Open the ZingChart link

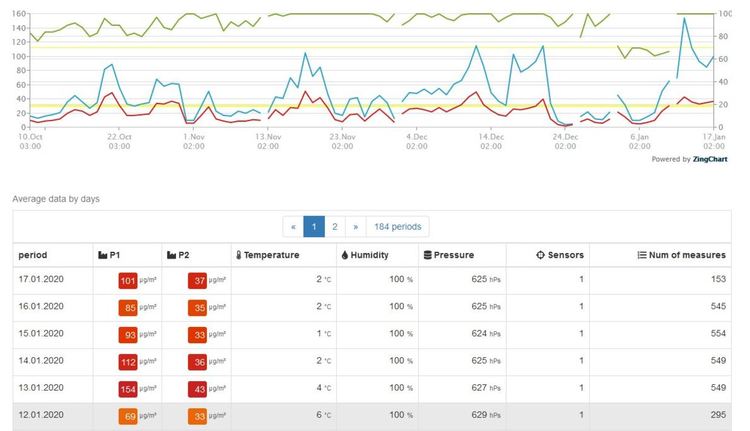click(x=710, y=159)
